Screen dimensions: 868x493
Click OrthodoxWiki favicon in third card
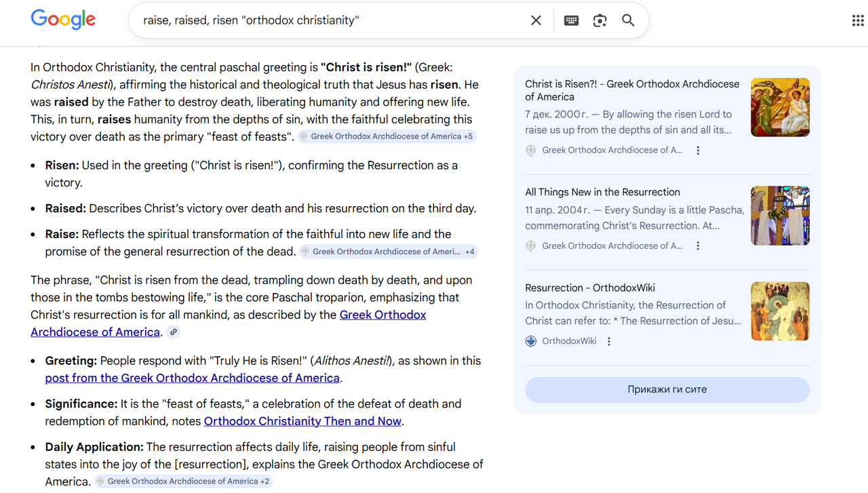531,341
